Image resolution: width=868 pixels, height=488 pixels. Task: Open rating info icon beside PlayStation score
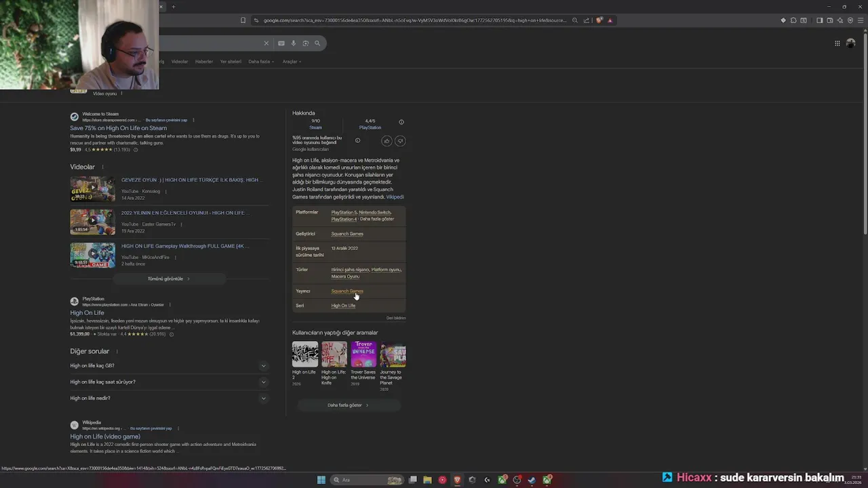401,122
